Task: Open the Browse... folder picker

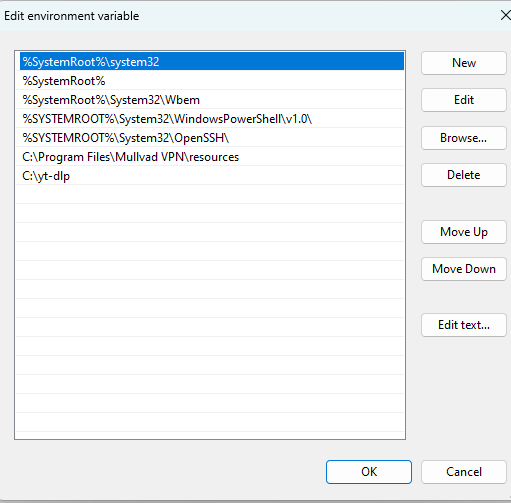Action: (464, 138)
